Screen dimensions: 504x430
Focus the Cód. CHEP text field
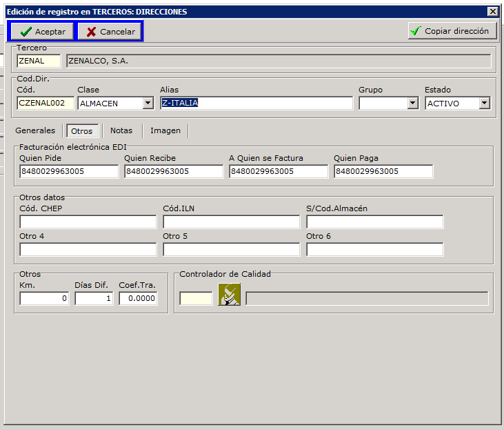88,222
